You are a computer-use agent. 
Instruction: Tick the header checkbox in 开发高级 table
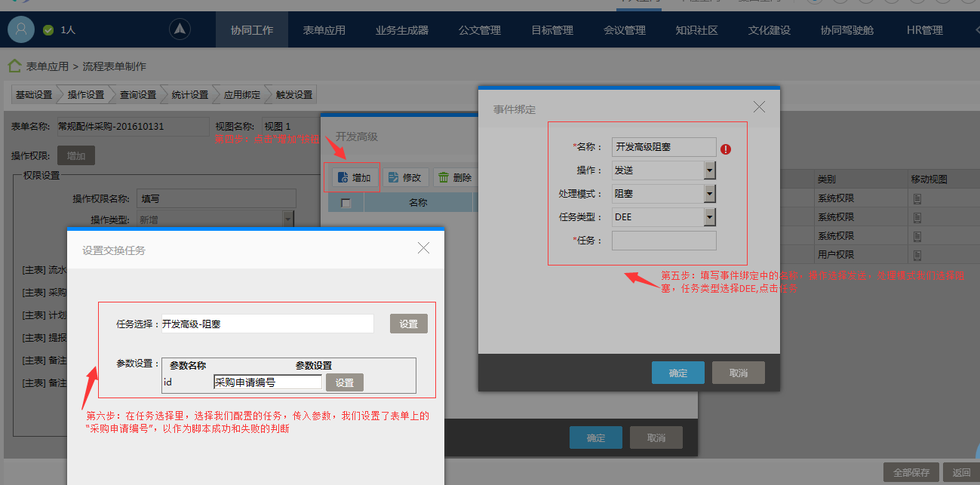346,203
